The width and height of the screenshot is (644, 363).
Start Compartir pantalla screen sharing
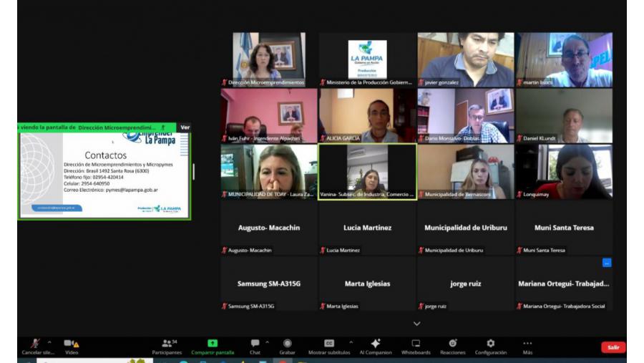click(213, 347)
